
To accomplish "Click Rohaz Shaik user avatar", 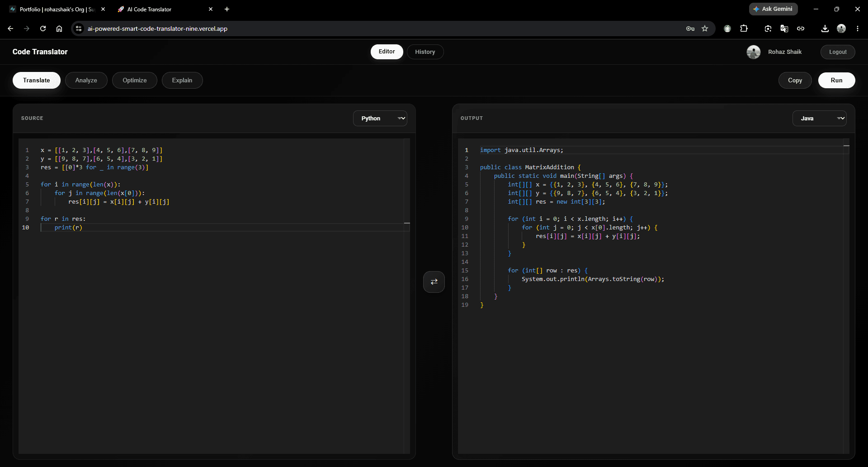I will tap(754, 52).
